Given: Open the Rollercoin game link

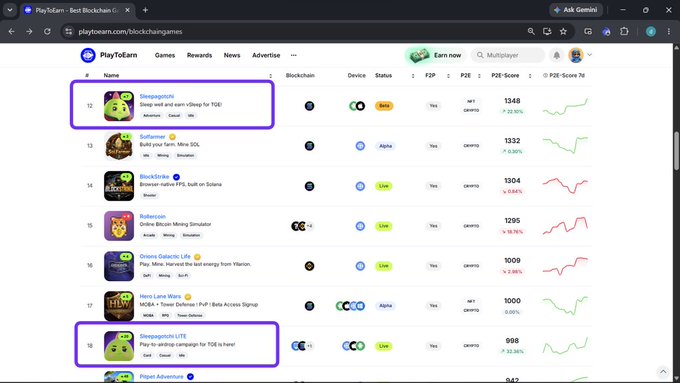Looking at the screenshot, I should tap(153, 216).
